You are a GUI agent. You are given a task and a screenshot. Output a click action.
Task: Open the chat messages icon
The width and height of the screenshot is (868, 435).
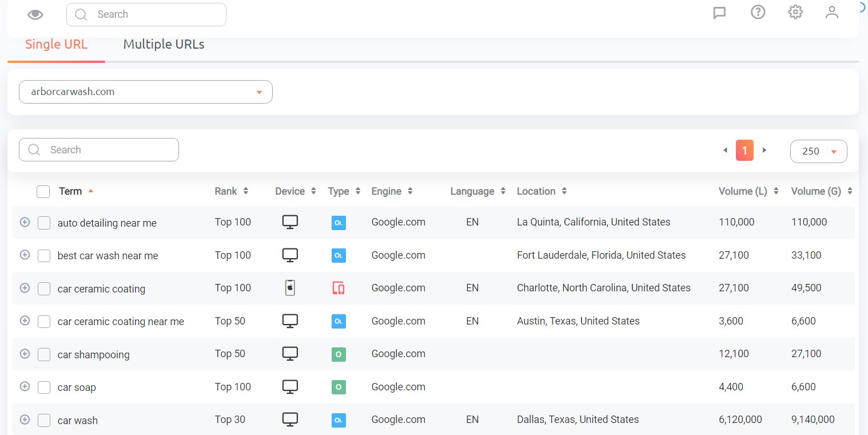coord(719,13)
